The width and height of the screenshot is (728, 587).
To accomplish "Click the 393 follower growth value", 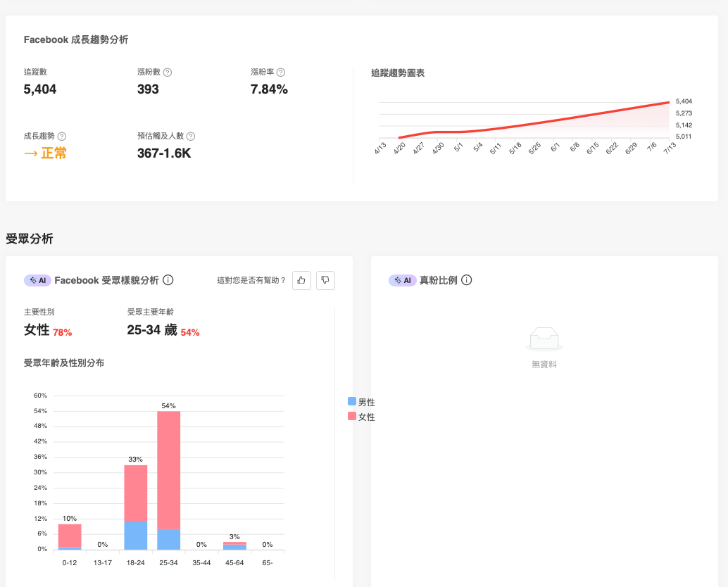I will [x=148, y=89].
